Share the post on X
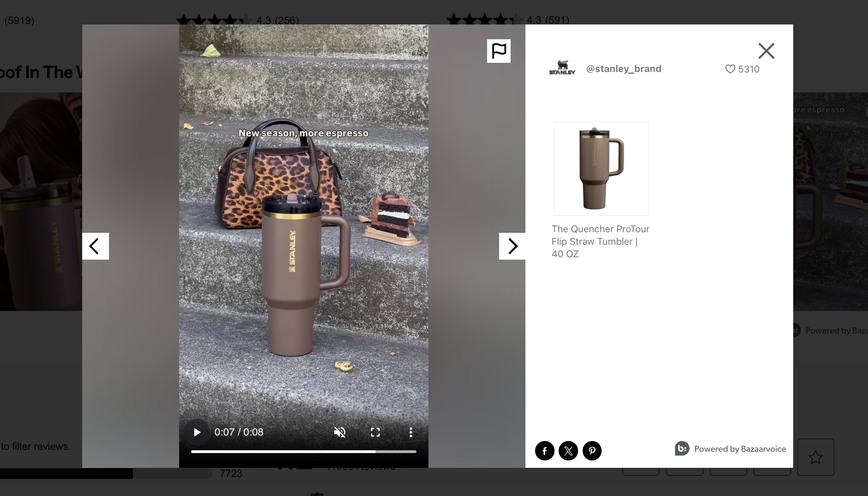868x496 pixels. coord(568,451)
